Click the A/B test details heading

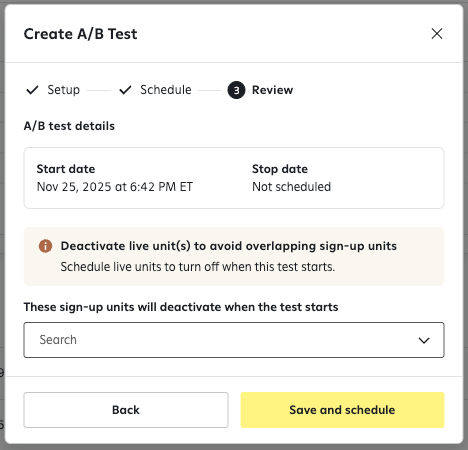69,126
